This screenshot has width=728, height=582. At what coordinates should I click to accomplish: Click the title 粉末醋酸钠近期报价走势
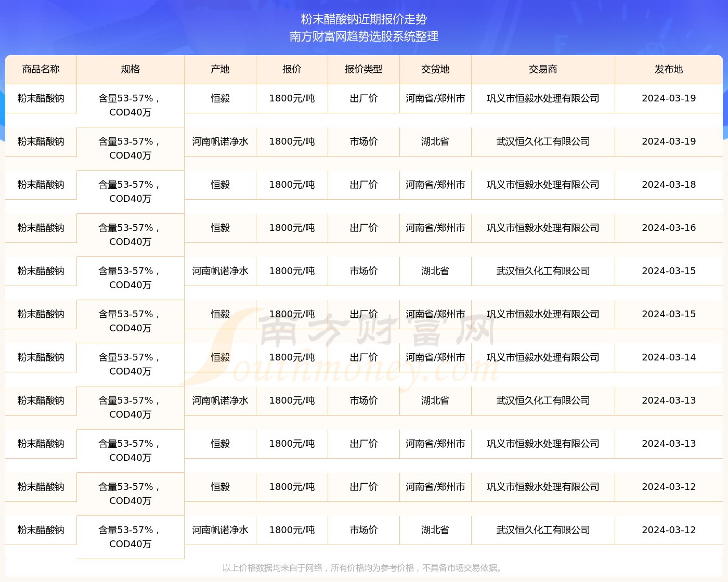[x=364, y=19]
